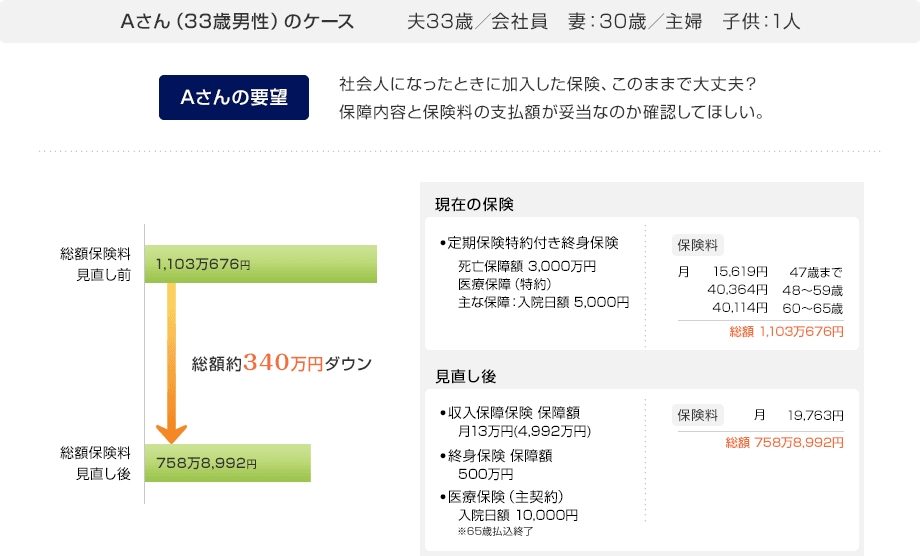Click the Aさん（33歳男性）のケース header title
This screenshot has height=556, width=920.
(236, 21)
